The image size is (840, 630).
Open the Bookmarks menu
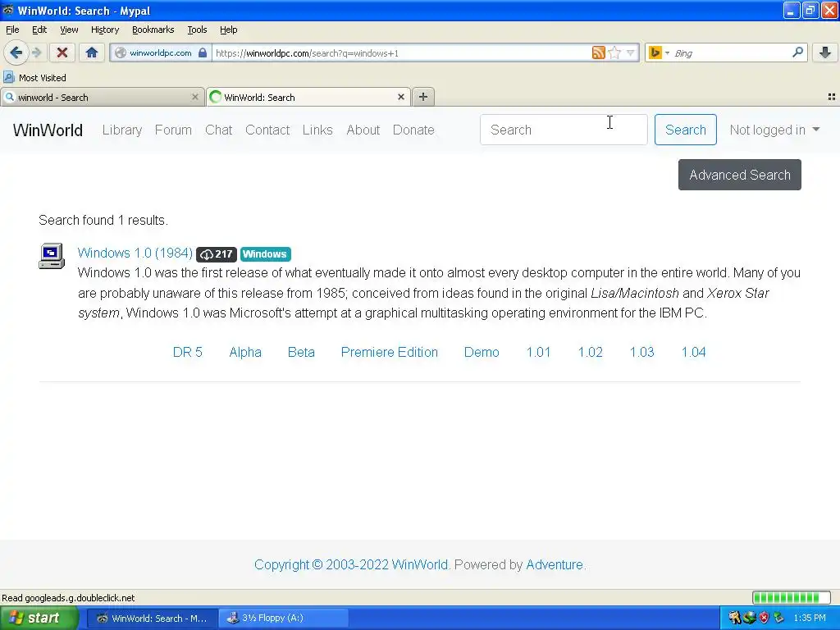pos(153,30)
